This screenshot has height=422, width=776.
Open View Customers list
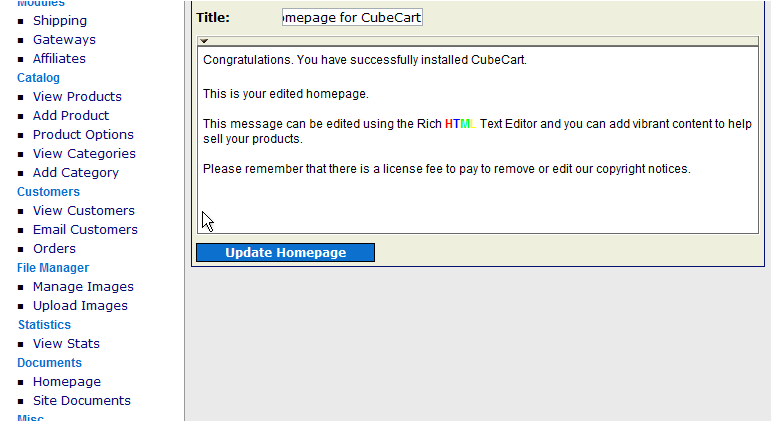[x=83, y=210]
